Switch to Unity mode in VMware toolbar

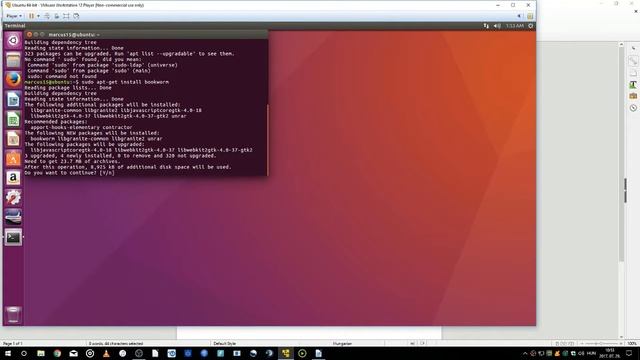[76, 16]
